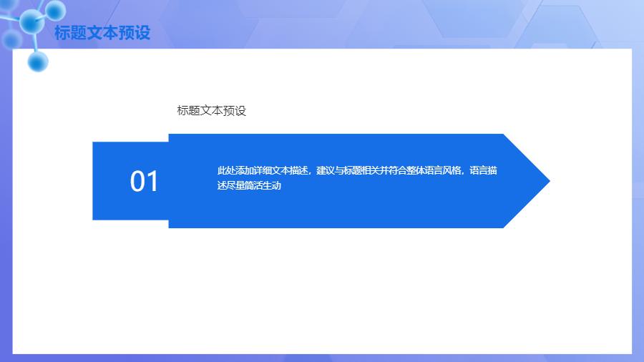
Task: Click the molecule sphere nearest the bold title
Action: [55, 9]
